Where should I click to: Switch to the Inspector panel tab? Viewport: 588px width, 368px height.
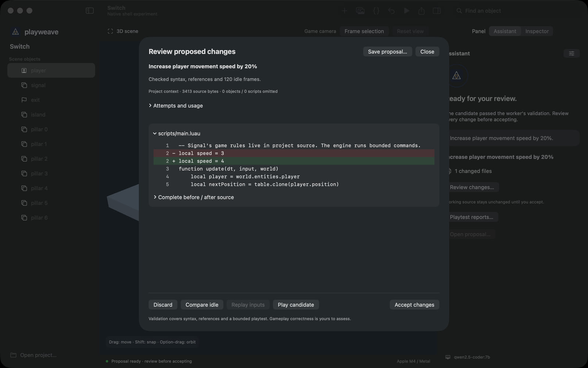click(x=537, y=31)
